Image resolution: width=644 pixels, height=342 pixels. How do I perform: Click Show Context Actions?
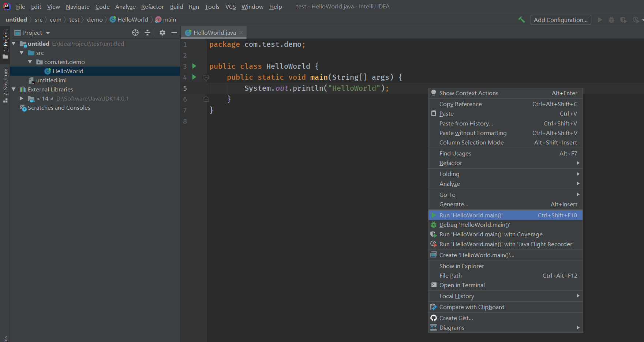(505, 93)
